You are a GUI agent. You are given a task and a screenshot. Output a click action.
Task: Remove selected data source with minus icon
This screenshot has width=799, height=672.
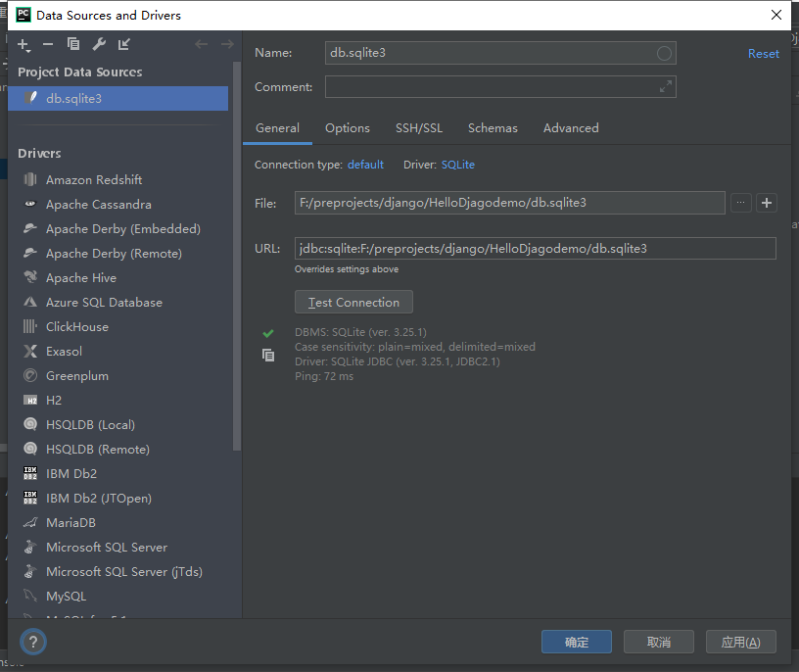[x=48, y=44]
